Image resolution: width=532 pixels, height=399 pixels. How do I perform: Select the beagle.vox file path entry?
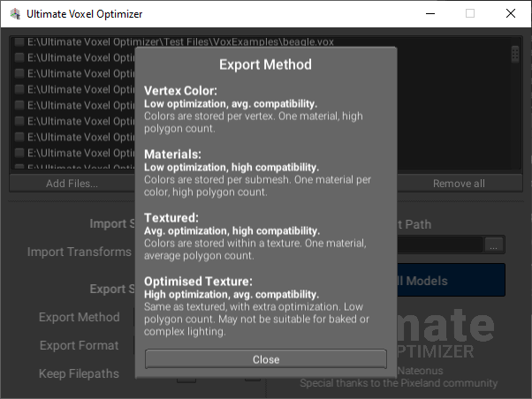coord(180,42)
